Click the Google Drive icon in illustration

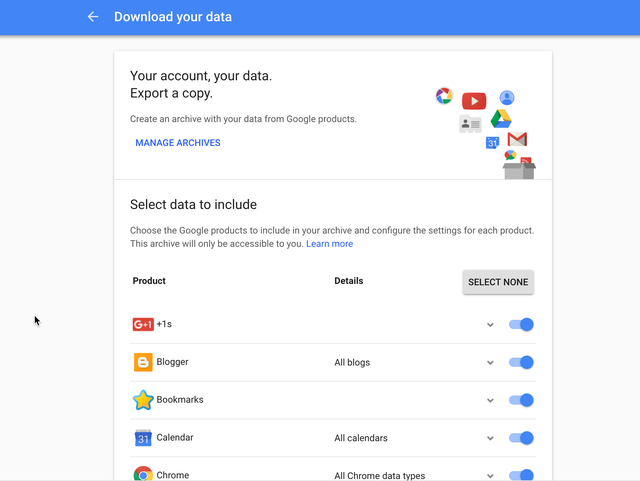(501, 119)
